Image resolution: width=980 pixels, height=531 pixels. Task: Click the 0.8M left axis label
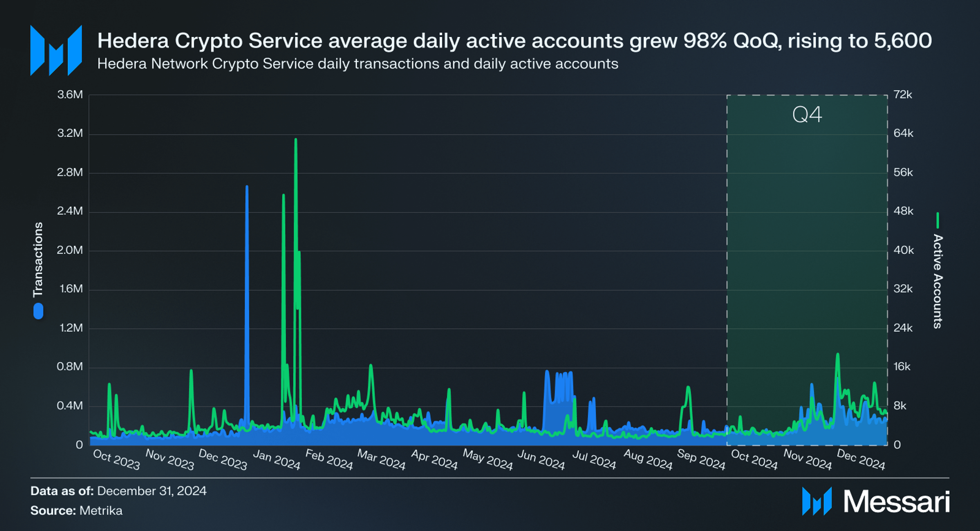coord(70,366)
